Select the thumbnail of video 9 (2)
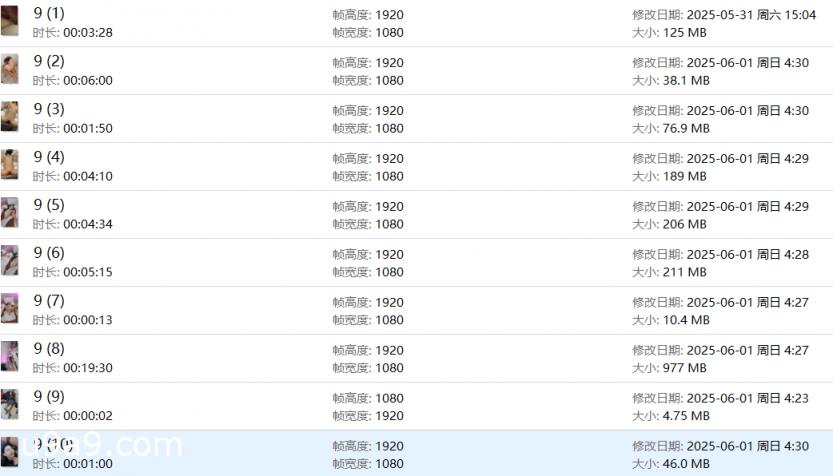This screenshot has height=476, width=833. (x=10, y=69)
